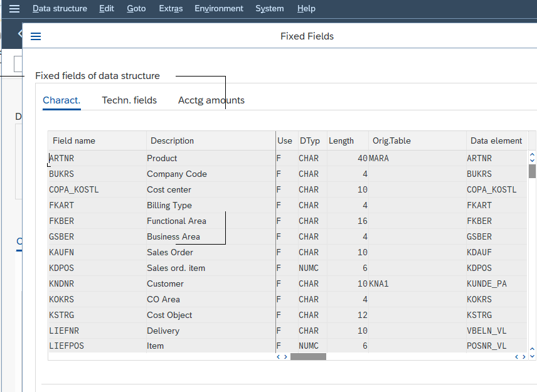Click the Sales ord. item description cell
537x392 pixels.
pyautogui.click(x=211, y=268)
